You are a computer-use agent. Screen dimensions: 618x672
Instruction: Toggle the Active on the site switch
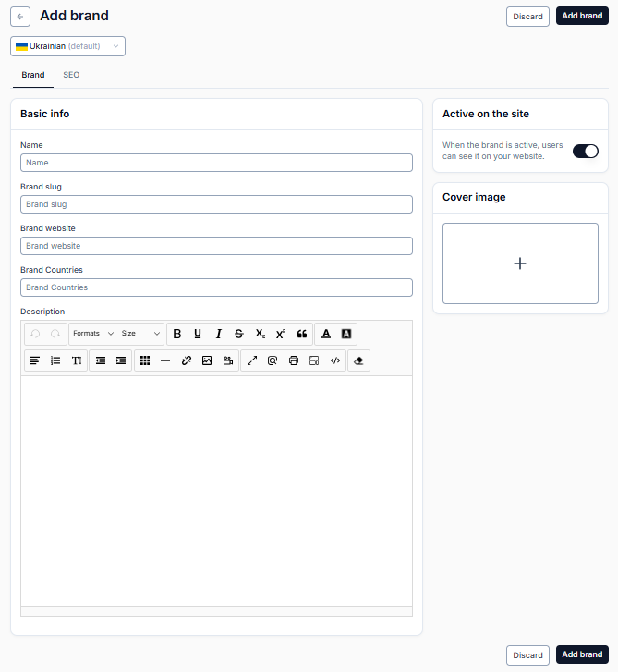[x=586, y=151]
